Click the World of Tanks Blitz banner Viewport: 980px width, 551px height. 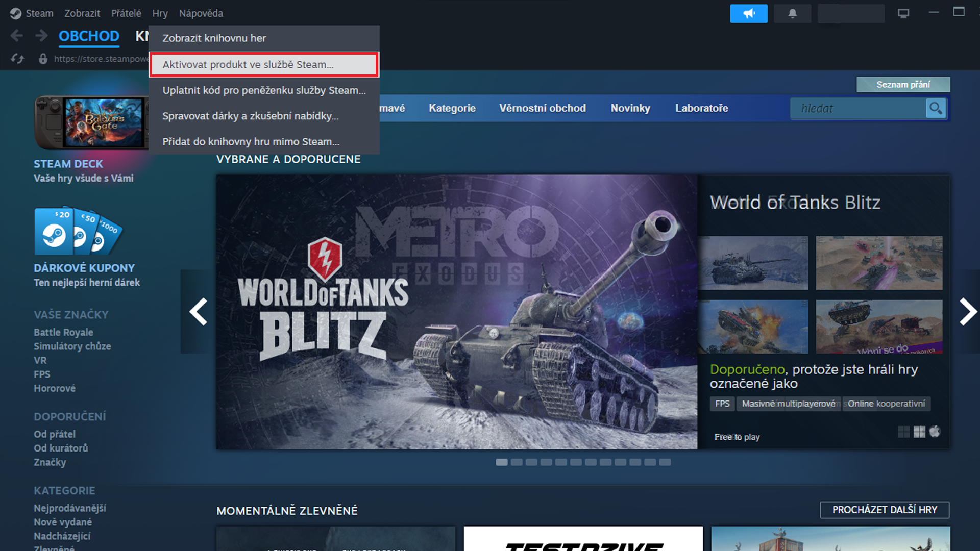coord(457,312)
